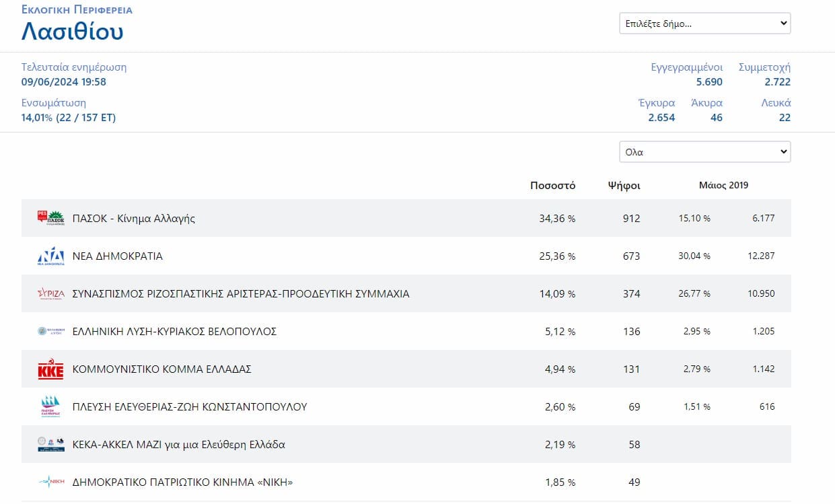Click KKE's vote count 131

[x=632, y=369]
